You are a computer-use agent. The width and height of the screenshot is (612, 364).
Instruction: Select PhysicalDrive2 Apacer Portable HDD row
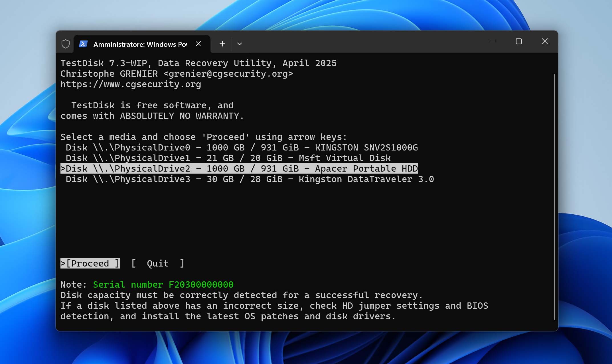tap(239, 168)
